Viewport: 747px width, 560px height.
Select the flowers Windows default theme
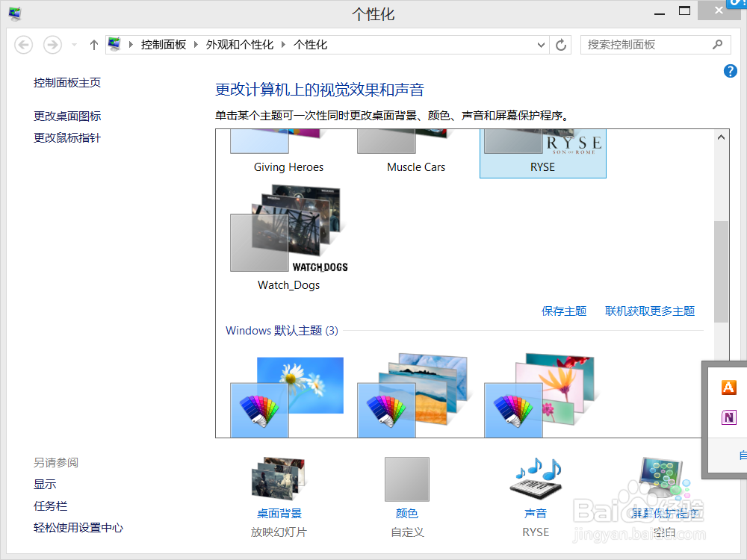541,396
